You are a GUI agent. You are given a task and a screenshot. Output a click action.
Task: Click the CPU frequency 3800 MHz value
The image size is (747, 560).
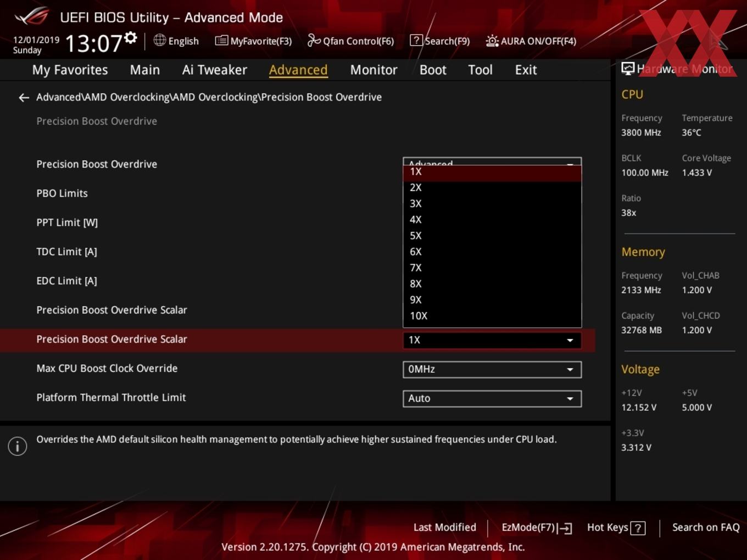coord(641,132)
